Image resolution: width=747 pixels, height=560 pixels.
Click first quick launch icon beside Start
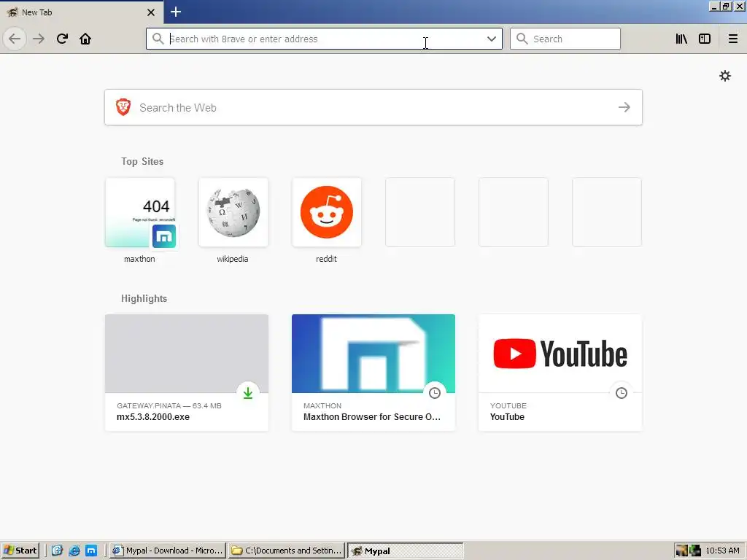pos(57,551)
